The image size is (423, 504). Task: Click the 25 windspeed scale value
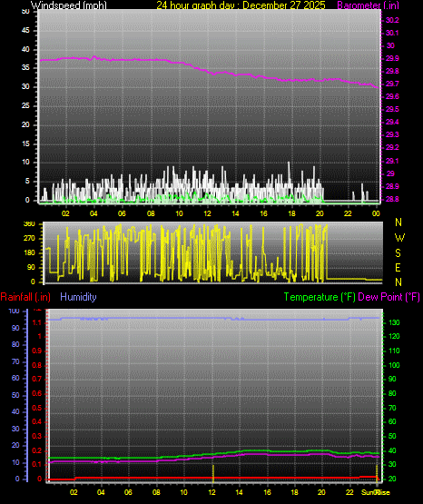(x=25, y=105)
